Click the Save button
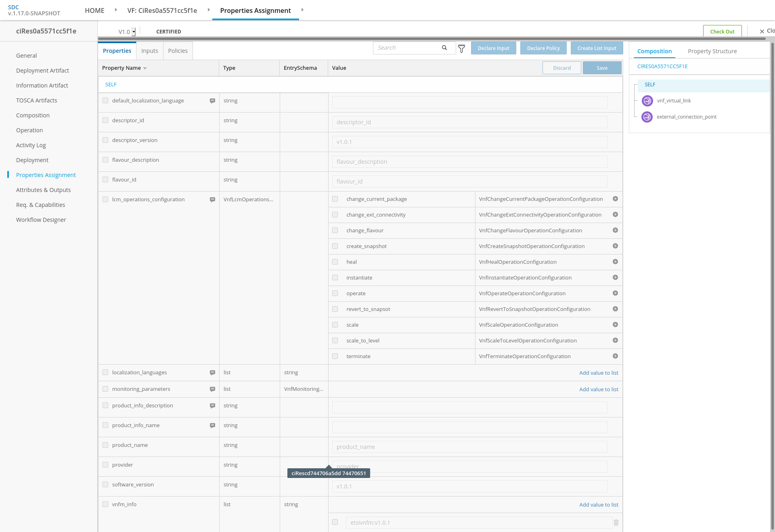 (x=602, y=68)
